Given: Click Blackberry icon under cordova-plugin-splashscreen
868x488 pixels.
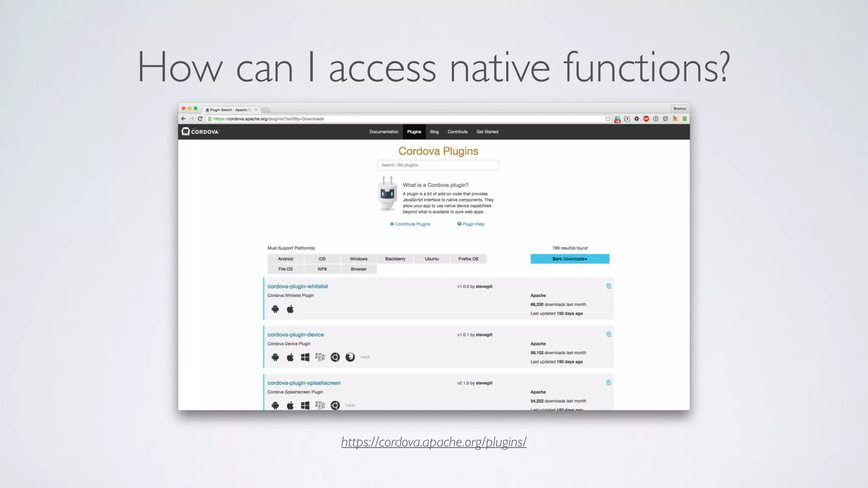Looking at the screenshot, I should (x=320, y=406).
